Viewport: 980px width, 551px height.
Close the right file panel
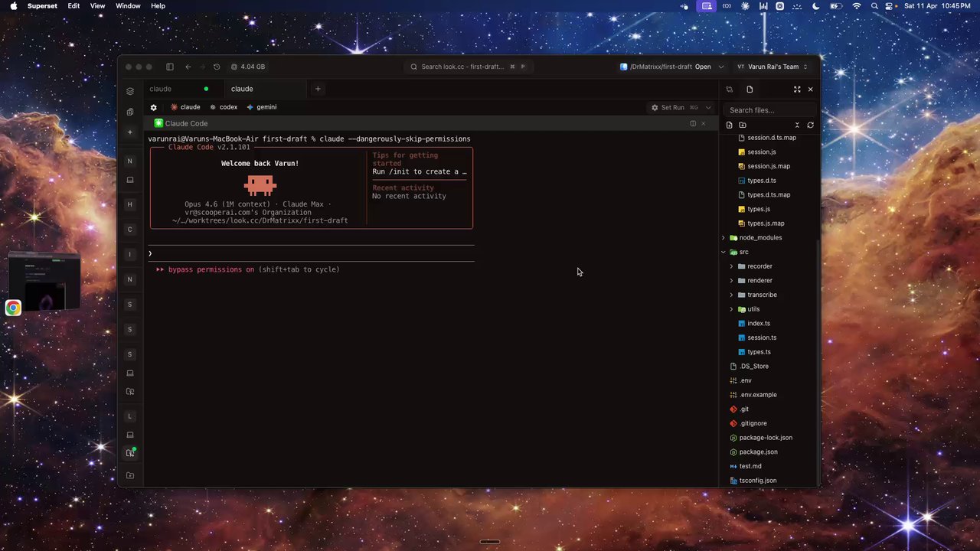(x=810, y=90)
